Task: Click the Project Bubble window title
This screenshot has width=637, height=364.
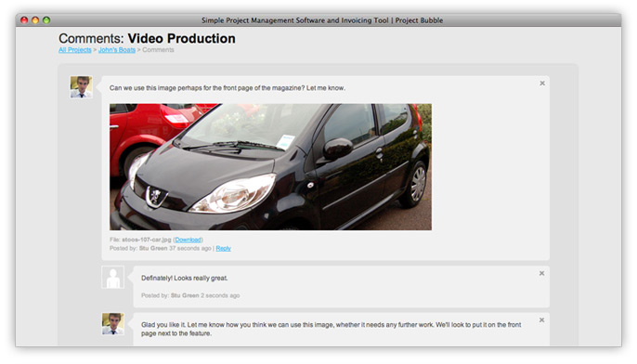Action: click(x=322, y=20)
